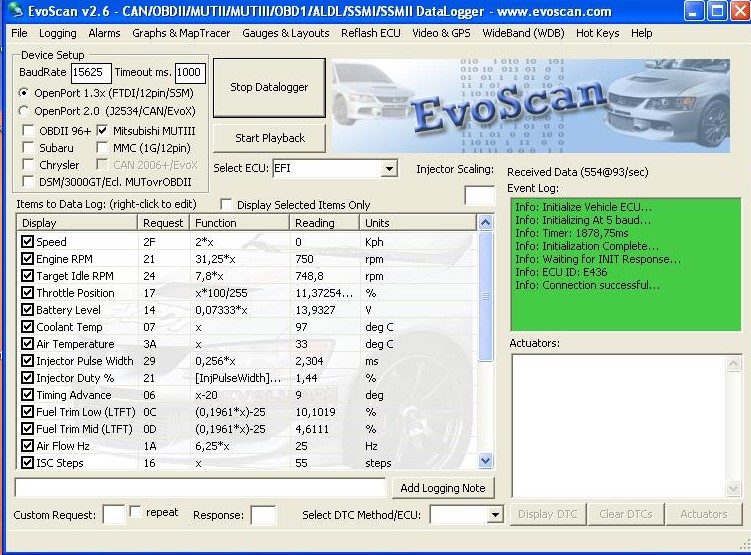Uncheck Mitsubishi MUTIII checkbox
Image resolution: width=751 pixels, height=555 pixels.
pyautogui.click(x=102, y=131)
